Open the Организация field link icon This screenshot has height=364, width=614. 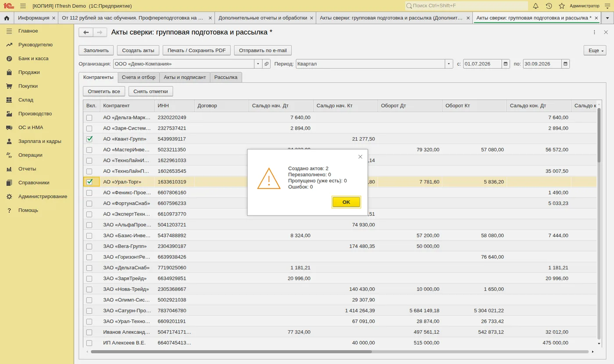267,64
